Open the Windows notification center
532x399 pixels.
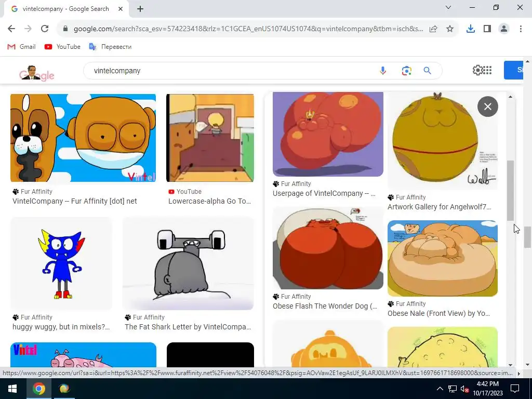(515, 389)
